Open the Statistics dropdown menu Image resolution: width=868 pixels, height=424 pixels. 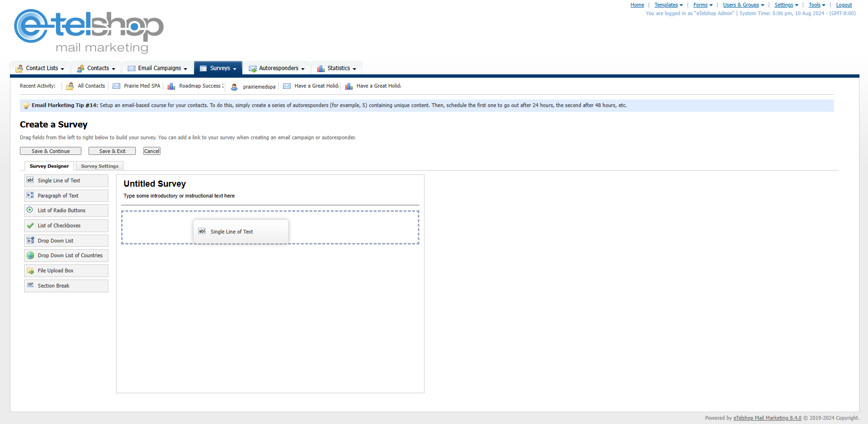coord(337,68)
